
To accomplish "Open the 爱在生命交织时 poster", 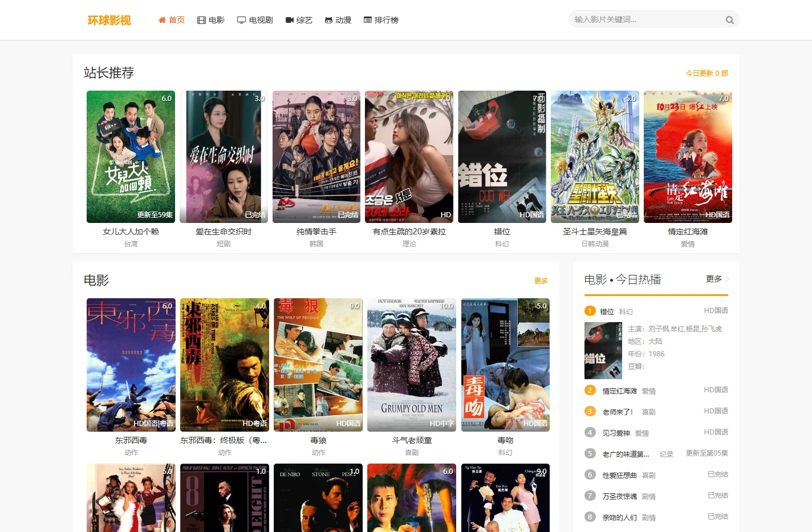I will click(224, 157).
